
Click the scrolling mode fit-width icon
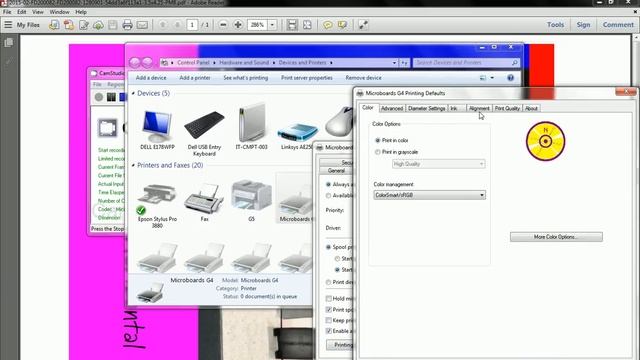pos(292,25)
